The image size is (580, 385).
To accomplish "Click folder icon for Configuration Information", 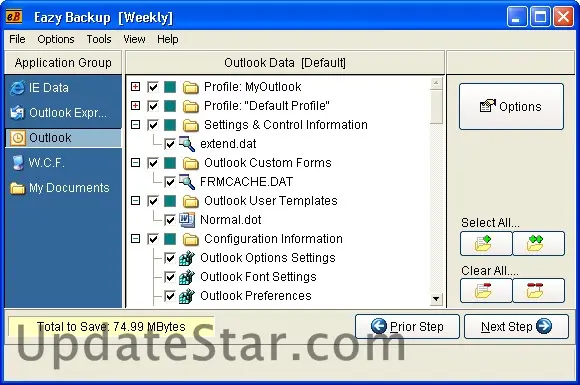I will tap(190, 239).
